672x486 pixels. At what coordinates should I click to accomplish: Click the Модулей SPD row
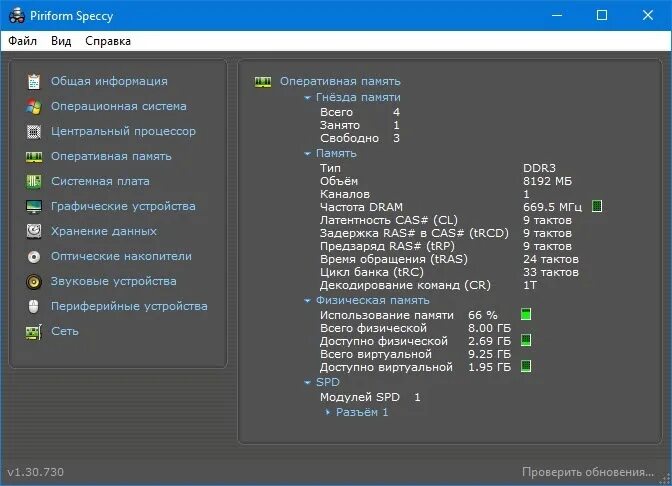pyautogui.click(x=370, y=397)
